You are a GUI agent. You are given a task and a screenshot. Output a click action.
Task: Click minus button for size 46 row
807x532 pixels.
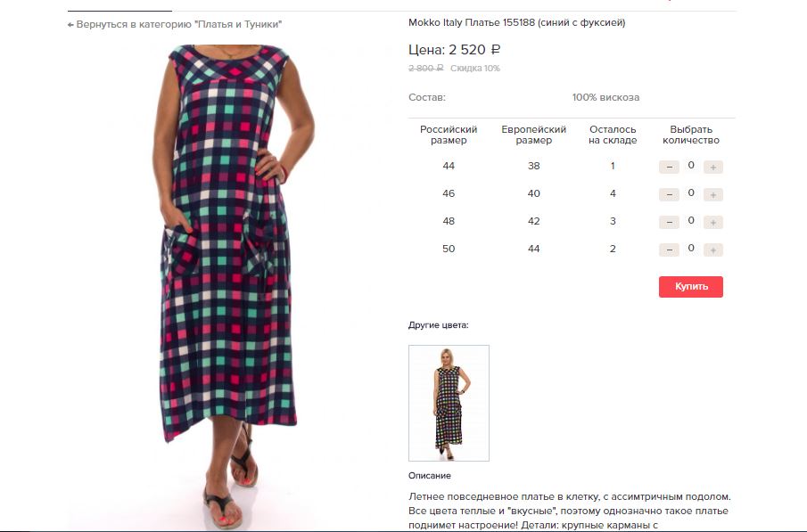point(669,195)
